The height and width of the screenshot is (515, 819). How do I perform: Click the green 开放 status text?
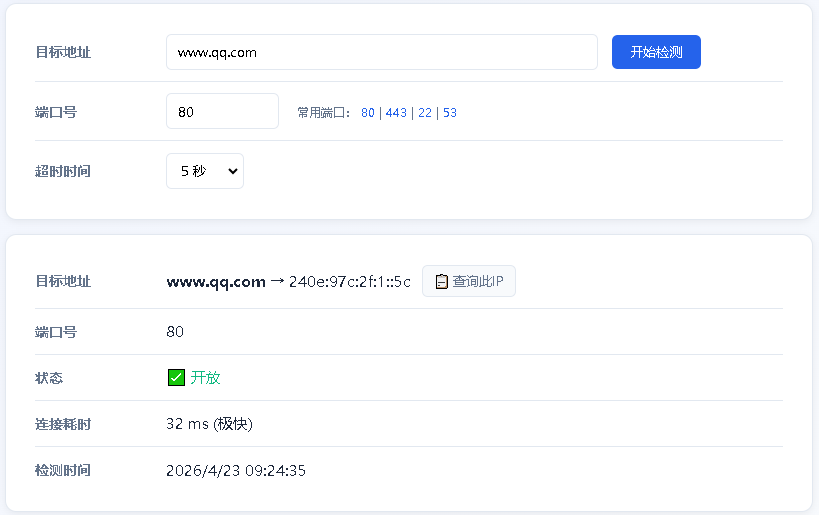(x=205, y=378)
